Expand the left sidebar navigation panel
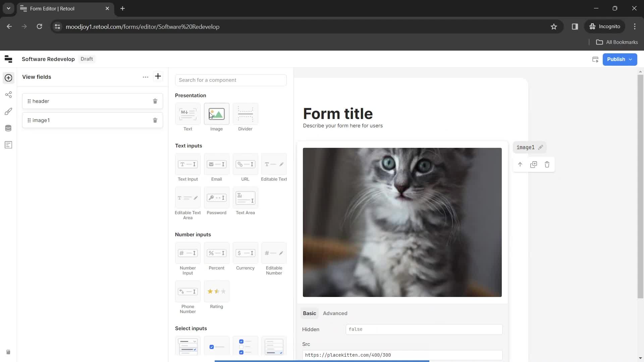 (x=8, y=59)
